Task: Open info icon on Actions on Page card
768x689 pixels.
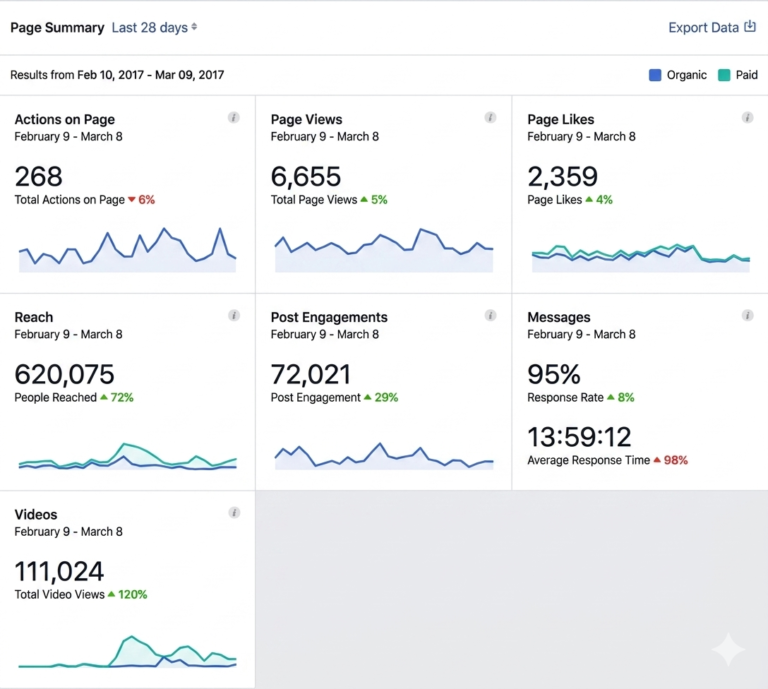Action: [x=234, y=118]
